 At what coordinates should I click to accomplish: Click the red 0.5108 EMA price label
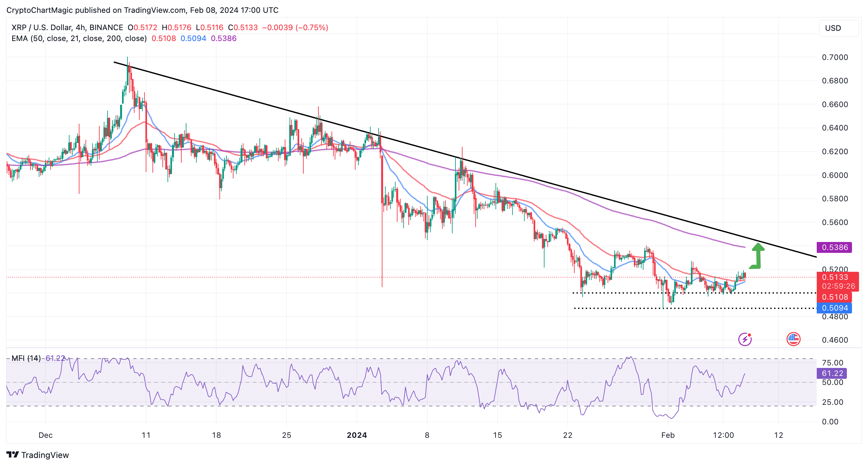pos(834,297)
